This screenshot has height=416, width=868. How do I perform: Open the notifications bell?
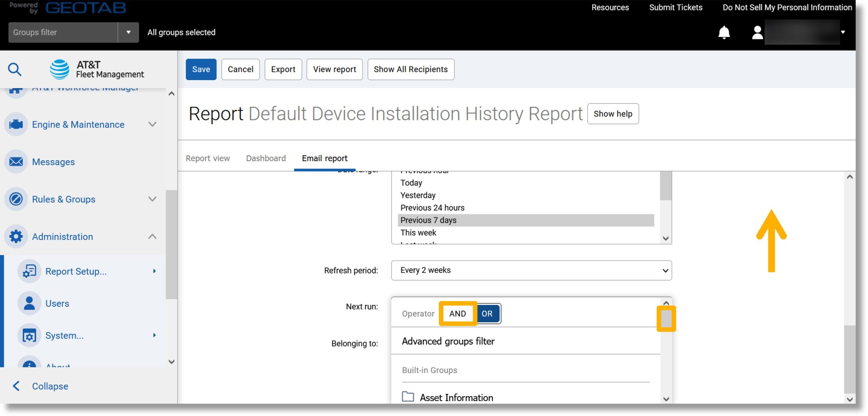tap(724, 33)
